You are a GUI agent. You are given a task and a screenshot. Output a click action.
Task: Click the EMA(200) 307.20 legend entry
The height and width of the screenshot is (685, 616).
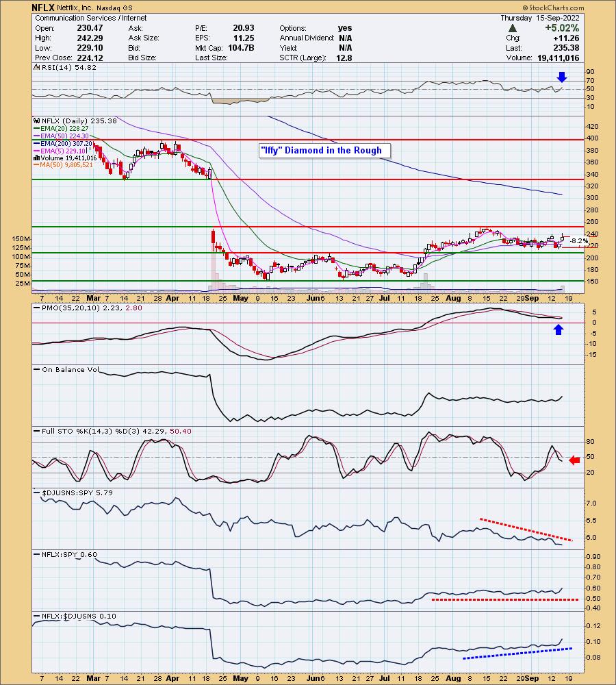click(x=63, y=143)
